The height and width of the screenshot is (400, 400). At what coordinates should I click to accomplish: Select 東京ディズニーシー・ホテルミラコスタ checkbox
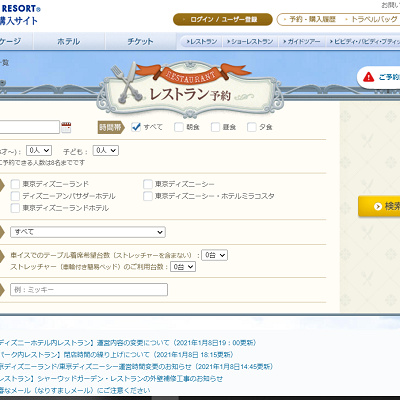click(x=148, y=196)
